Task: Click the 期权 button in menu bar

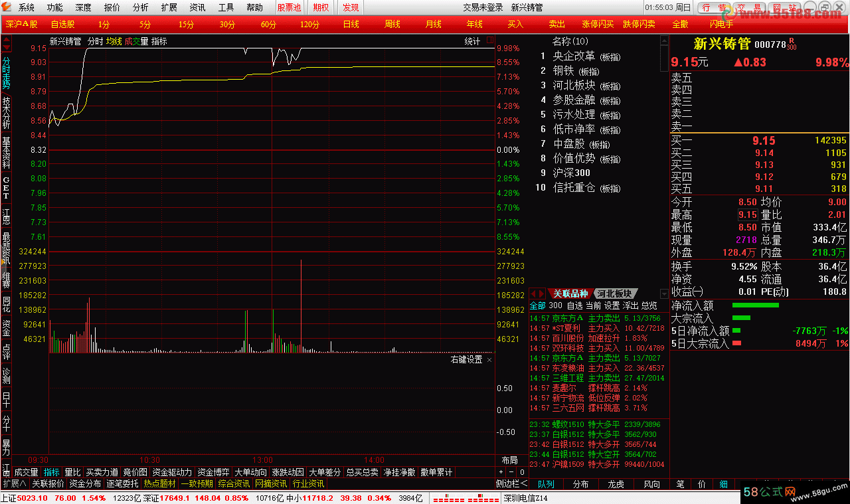Action: tap(321, 7)
